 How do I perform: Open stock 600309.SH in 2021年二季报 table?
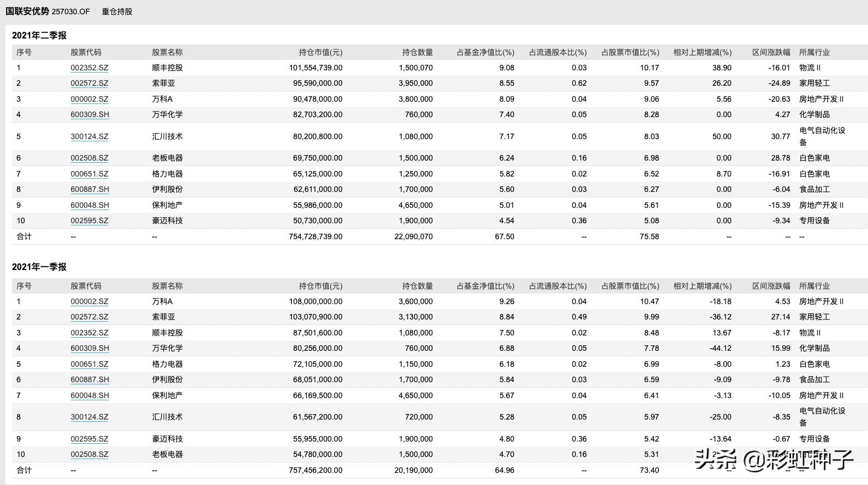tap(90, 114)
